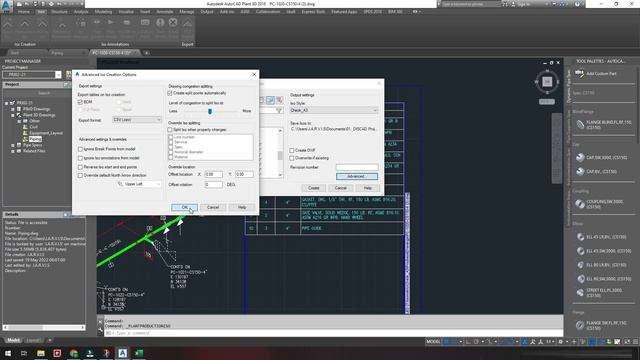Open the Iso Style dropdown
Screen dimensions: 640x360
(333, 110)
